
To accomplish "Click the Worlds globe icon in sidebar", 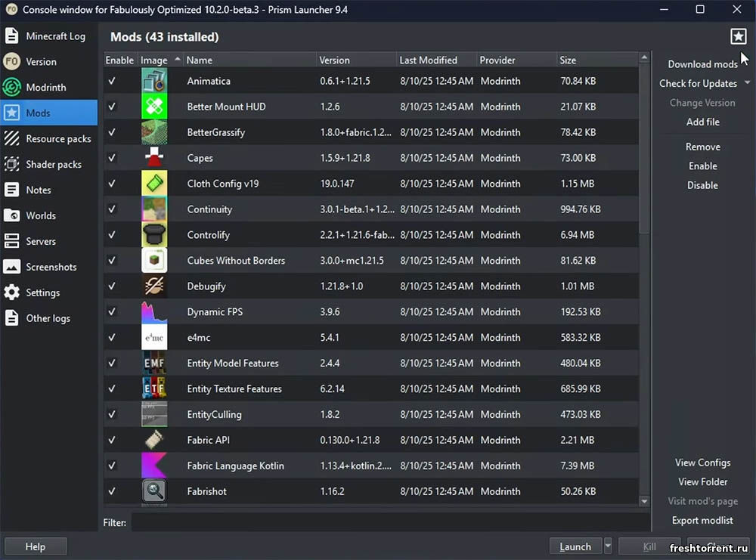I will coord(12,215).
